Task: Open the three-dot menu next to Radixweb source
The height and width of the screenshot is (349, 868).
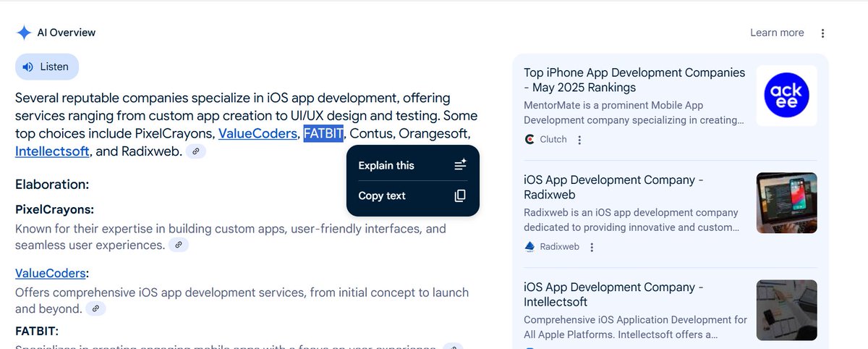Action: pos(592,247)
